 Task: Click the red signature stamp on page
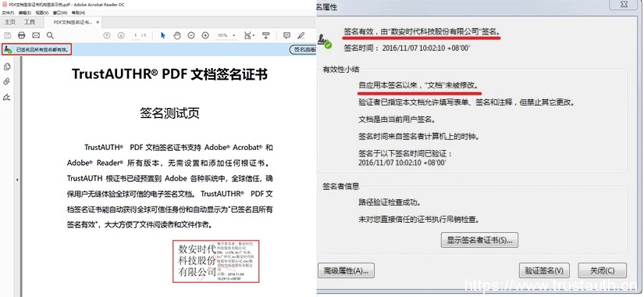coord(215,261)
